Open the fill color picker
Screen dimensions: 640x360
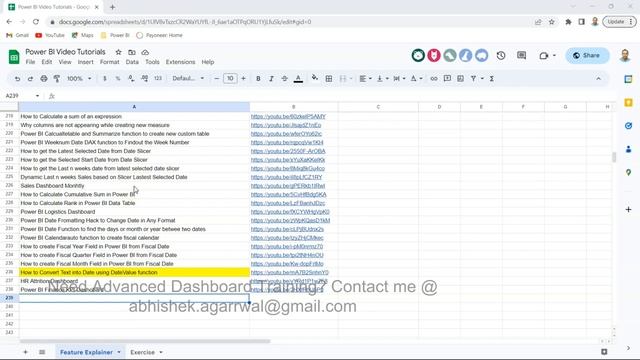(315, 78)
